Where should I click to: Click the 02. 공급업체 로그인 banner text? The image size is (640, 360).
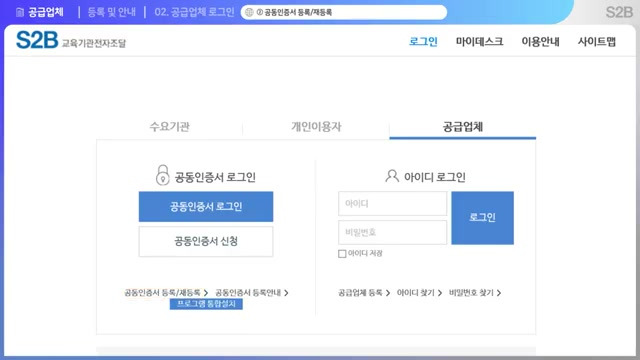click(x=194, y=12)
